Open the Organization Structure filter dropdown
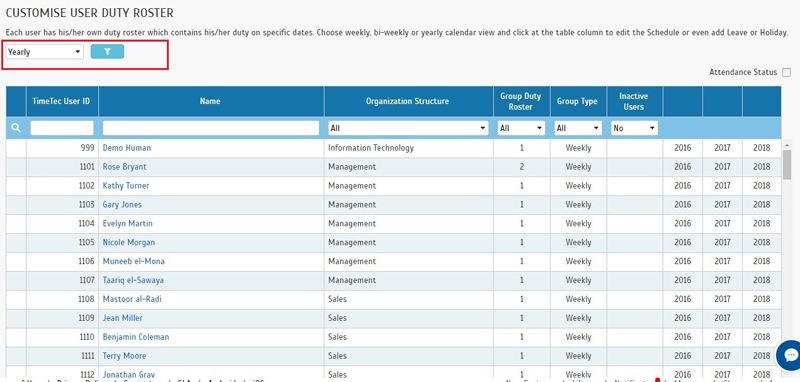The height and width of the screenshot is (382, 800). point(408,128)
